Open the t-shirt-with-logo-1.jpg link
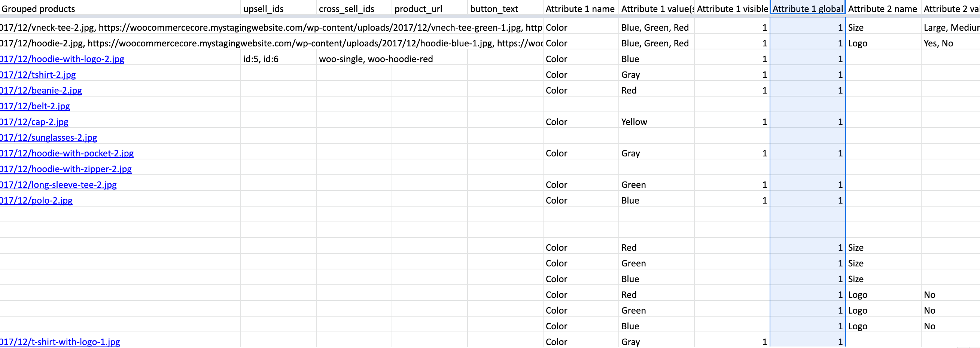Viewport: 980px width, 348px height. [60, 342]
